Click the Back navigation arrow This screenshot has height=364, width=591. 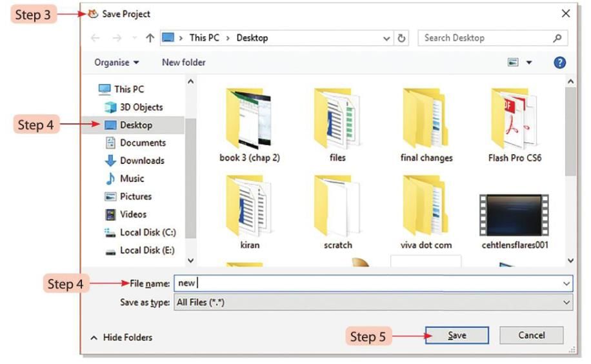point(95,37)
